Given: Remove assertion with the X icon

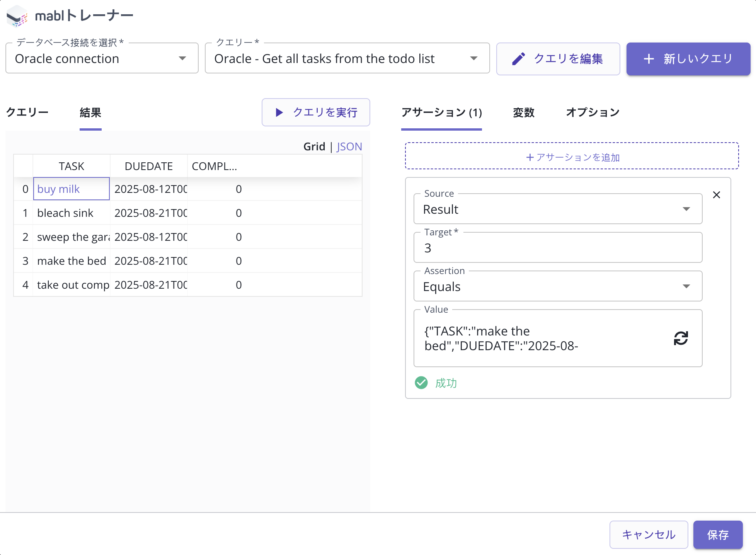Looking at the screenshot, I should point(716,195).
